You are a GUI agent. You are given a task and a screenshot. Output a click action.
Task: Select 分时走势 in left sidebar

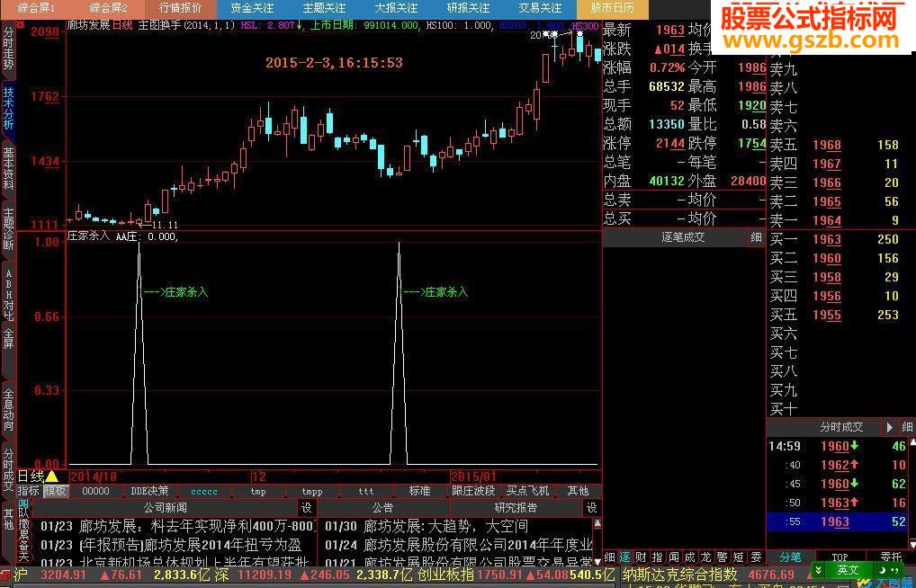(8, 48)
